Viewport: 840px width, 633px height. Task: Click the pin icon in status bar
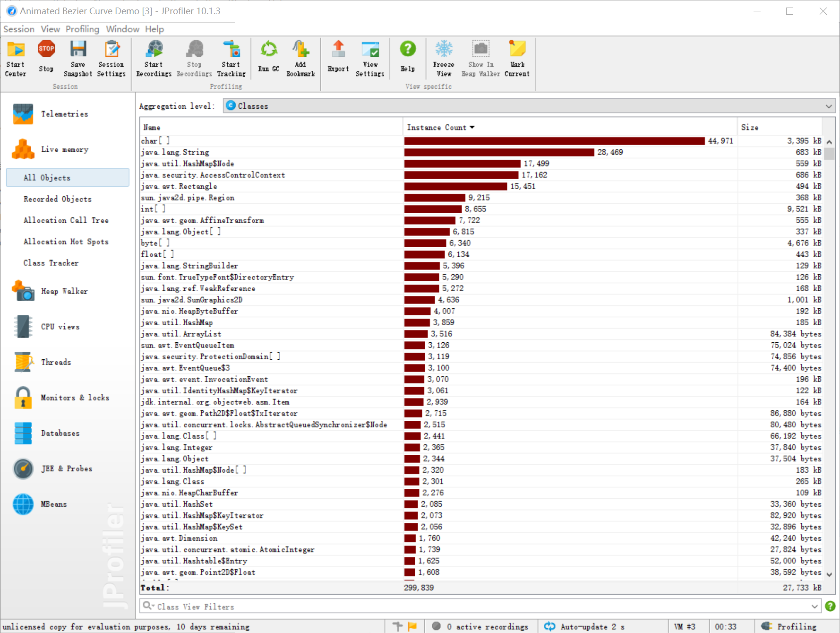pos(397,626)
